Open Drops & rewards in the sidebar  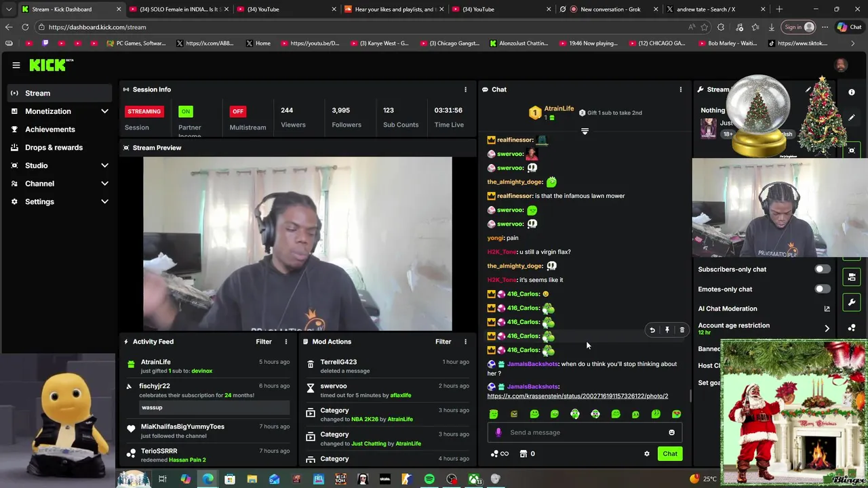coord(60,148)
